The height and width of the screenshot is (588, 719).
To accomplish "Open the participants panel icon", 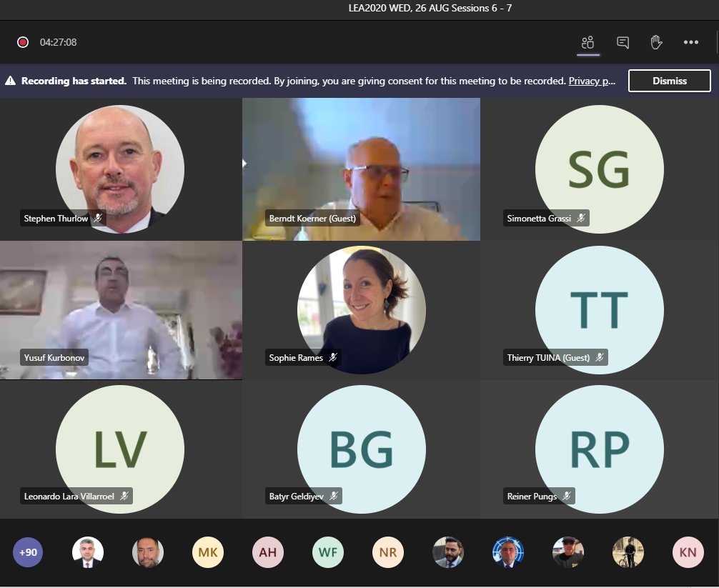I will coord(588,43).
